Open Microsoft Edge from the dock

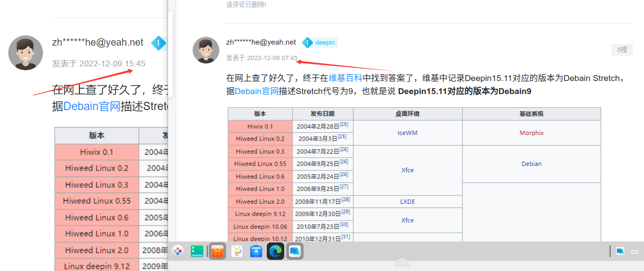pyautogui.click(x=276, y=251)
